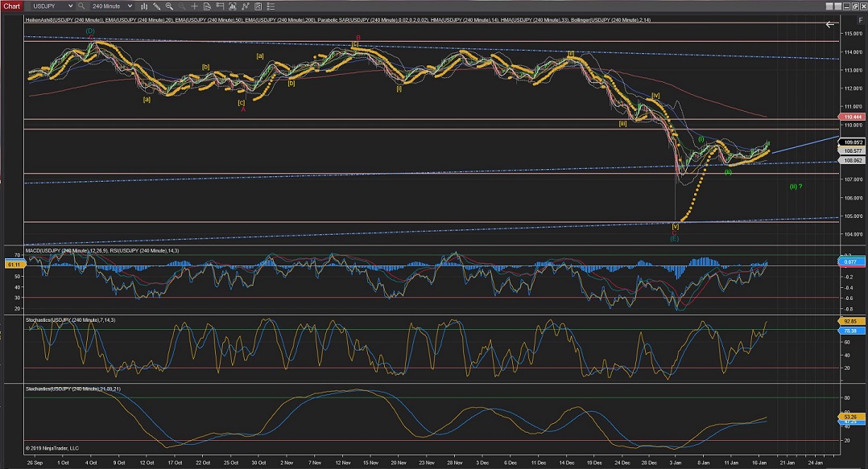The width and height of the screenshot is (868, 469).
Task: Open the 240 Minute interval dropdown
Action: tap(113, 6)
